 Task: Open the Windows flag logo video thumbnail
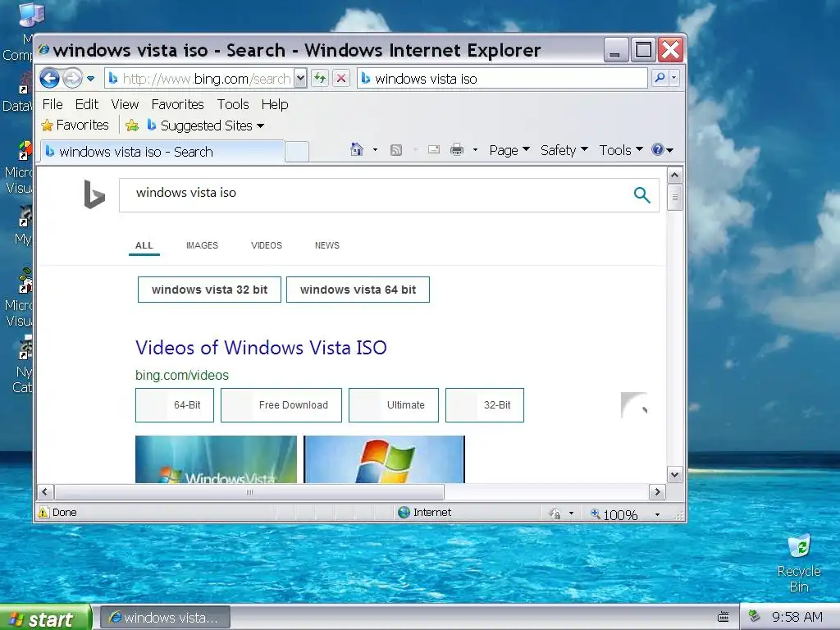pos(384,459)
